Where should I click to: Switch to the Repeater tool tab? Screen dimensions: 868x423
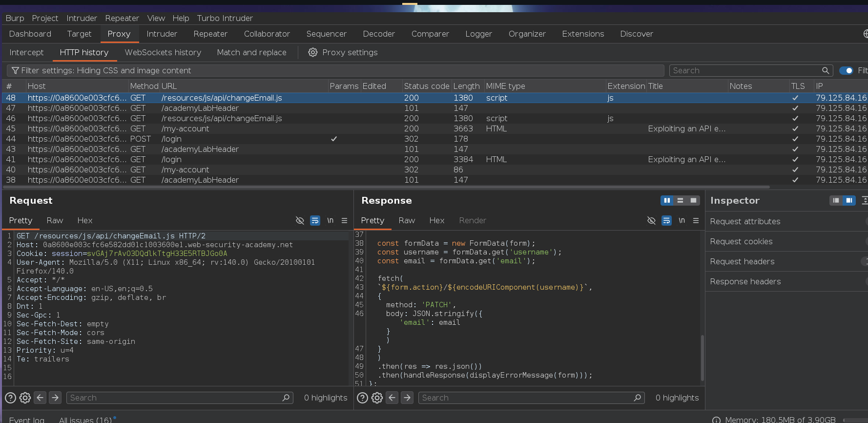tap(210, 34)
